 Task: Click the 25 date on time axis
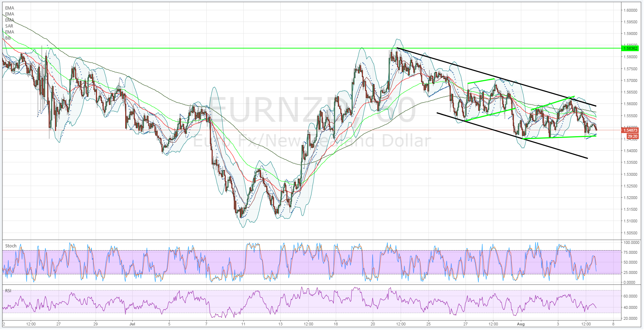429,324
